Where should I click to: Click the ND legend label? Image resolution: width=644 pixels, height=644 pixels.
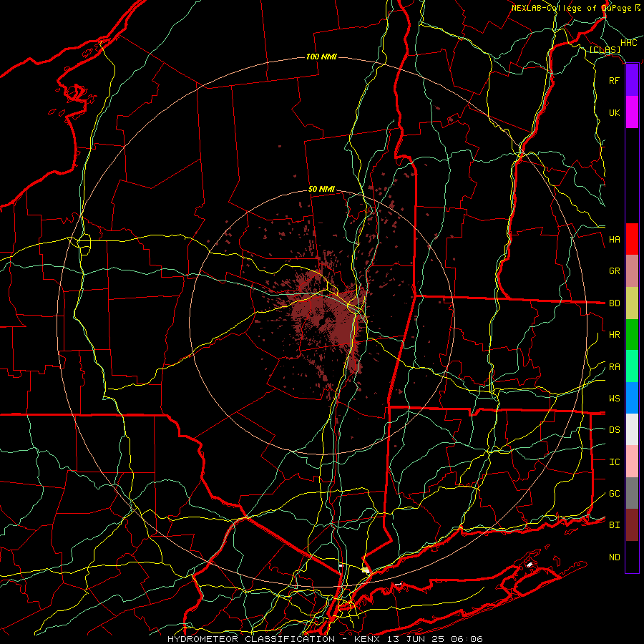(615, 557)
